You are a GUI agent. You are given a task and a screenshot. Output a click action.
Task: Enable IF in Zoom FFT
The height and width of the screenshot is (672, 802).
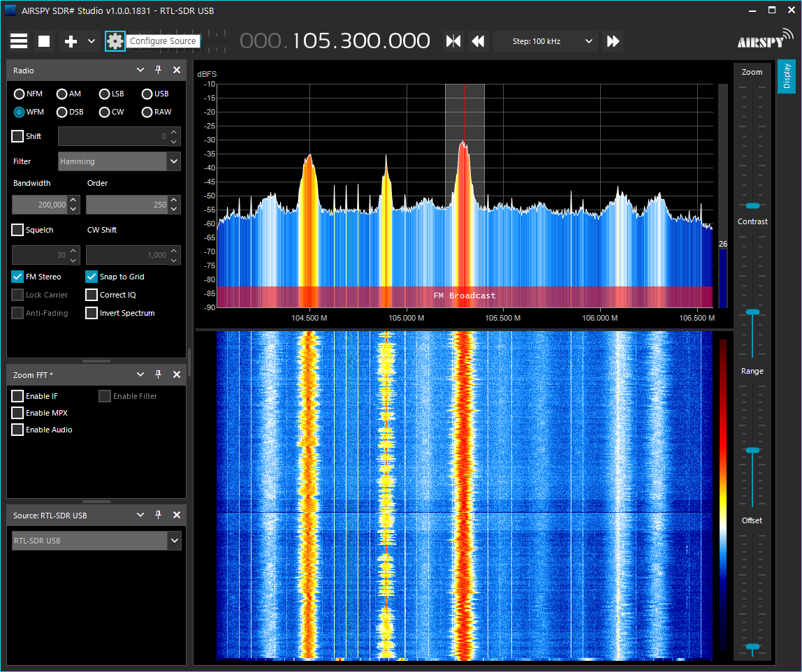[x=17, y=396]
